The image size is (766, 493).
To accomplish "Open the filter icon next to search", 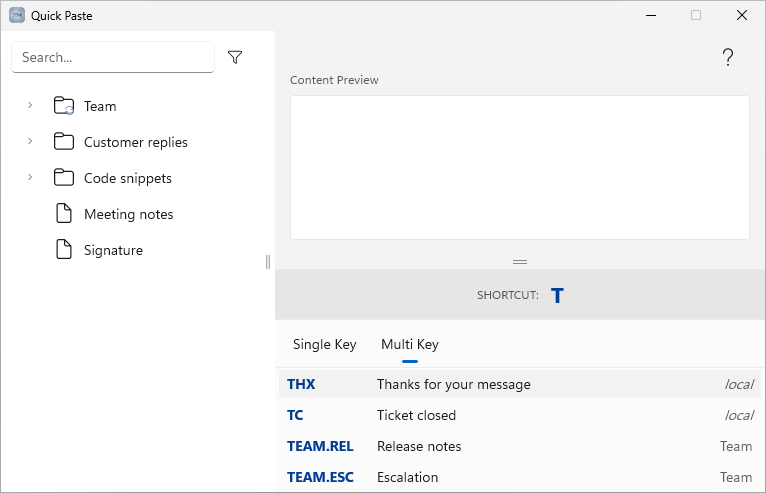I will [235, 57].
